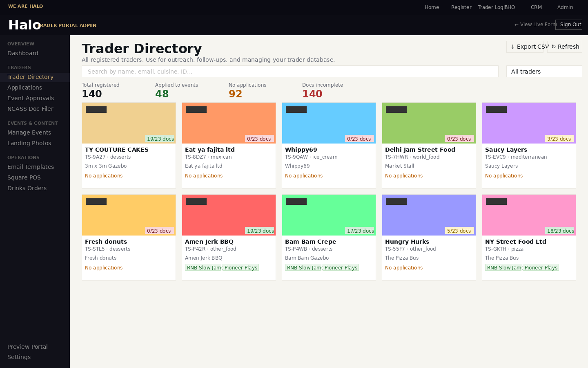Open Email Templates
Viewport: 588px width, 368px height.
[31, 167]
